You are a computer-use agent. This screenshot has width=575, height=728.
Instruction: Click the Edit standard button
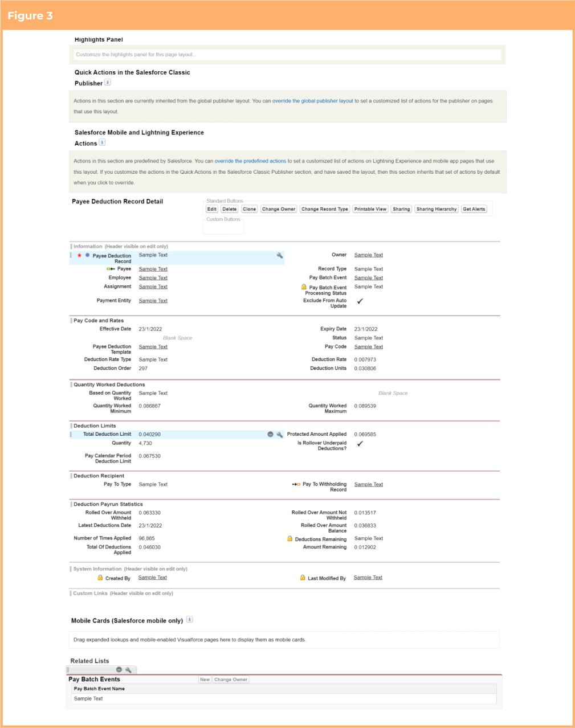click(x=212, y=209)
